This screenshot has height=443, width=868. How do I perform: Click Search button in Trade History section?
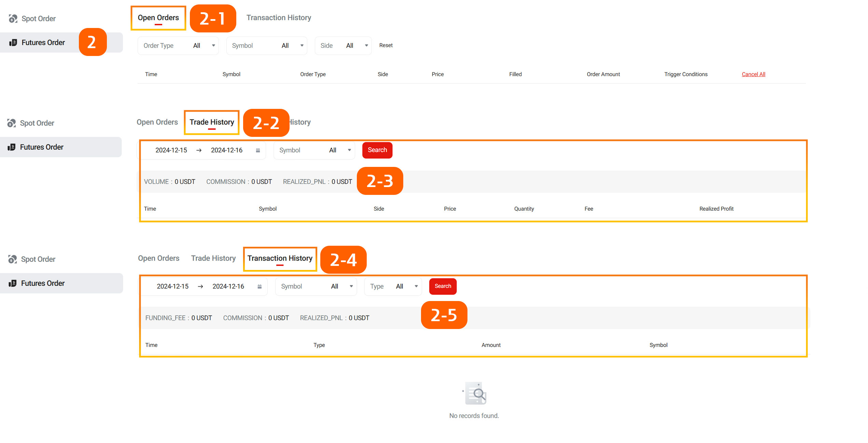377,150
